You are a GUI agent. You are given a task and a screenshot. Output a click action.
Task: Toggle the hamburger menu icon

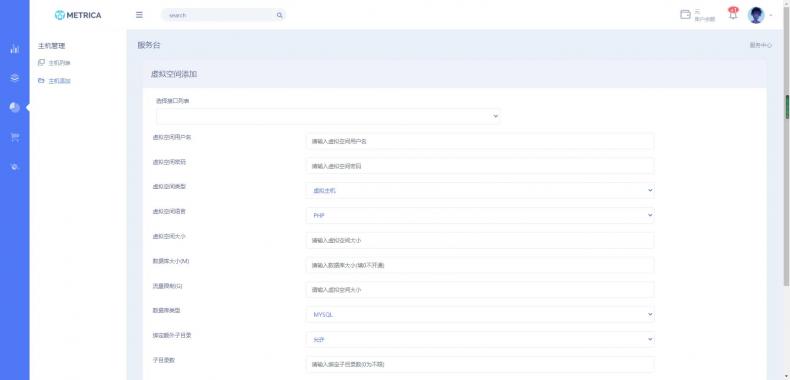(x=140, y=15)
